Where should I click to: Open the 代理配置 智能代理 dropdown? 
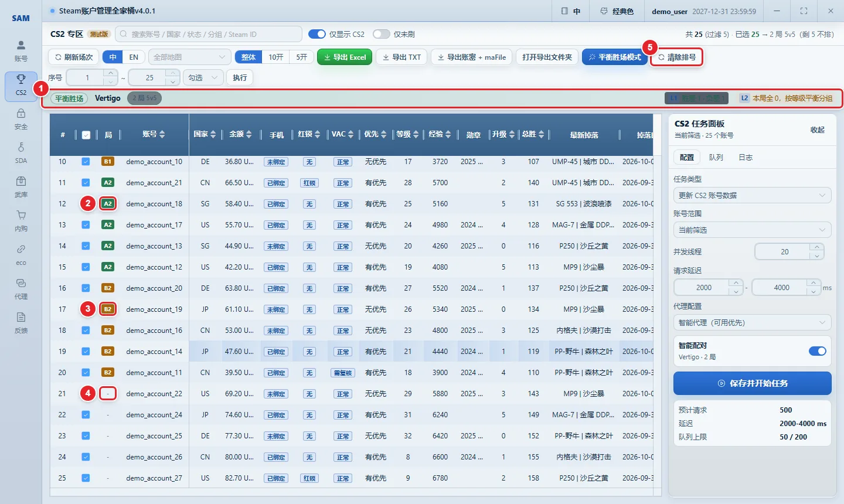point(752,322)
